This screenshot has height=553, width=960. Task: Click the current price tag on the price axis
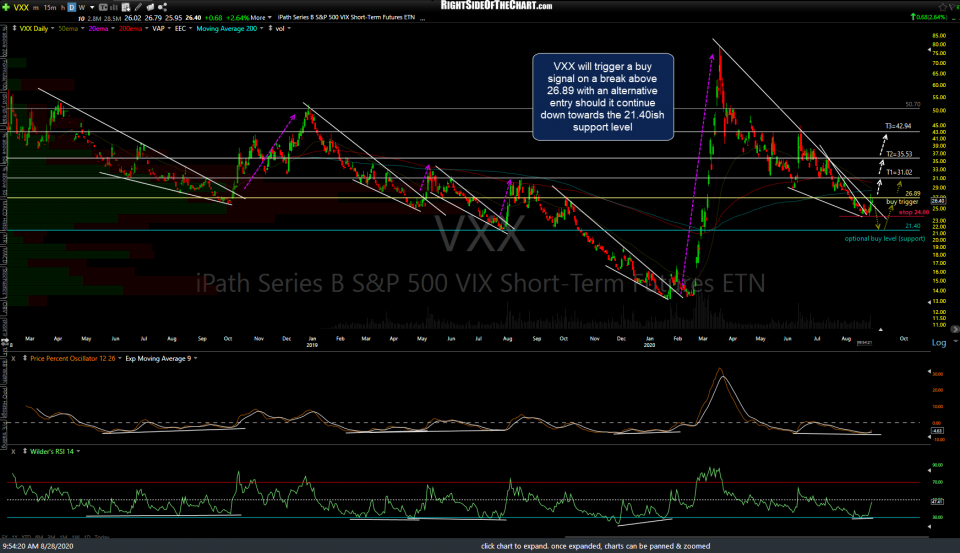point(938,201)
